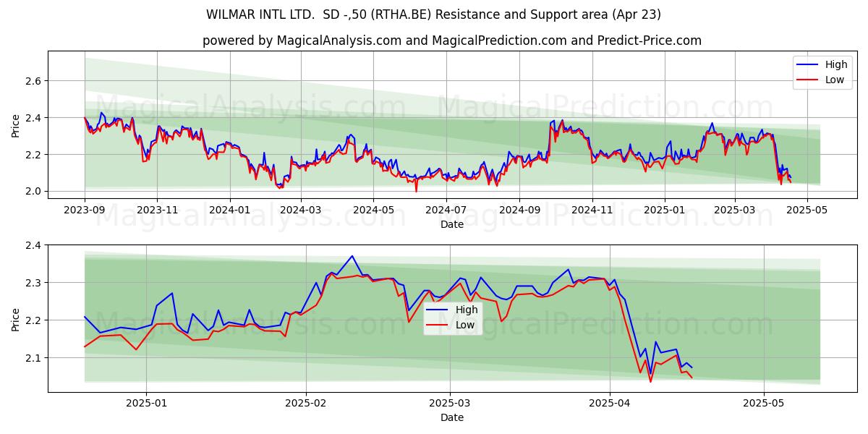Click the 2.3 price tick on bottom chart
The image size is (868, 434).
34,283
